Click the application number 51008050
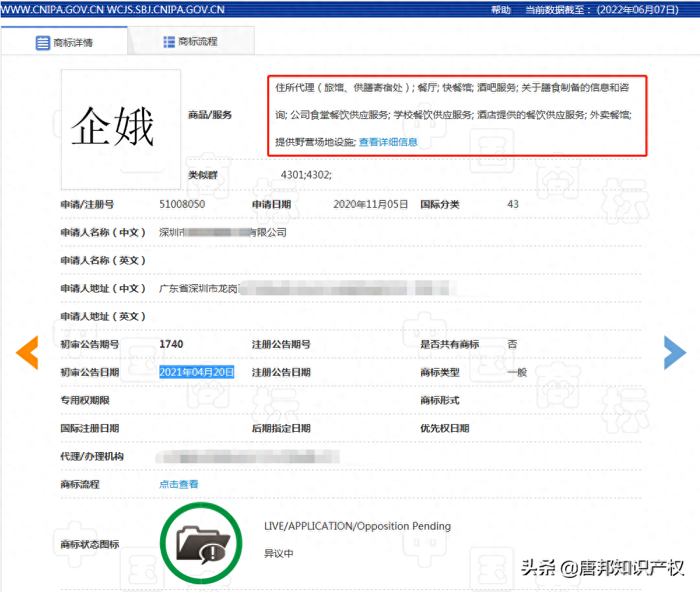Viewport: 700px width, 592px height. pos(183,204)
